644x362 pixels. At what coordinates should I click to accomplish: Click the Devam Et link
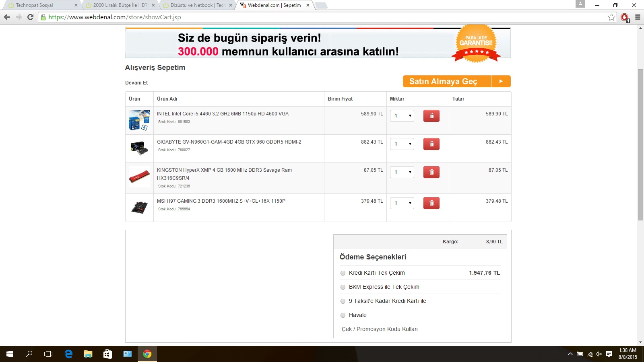click(136, 83)
